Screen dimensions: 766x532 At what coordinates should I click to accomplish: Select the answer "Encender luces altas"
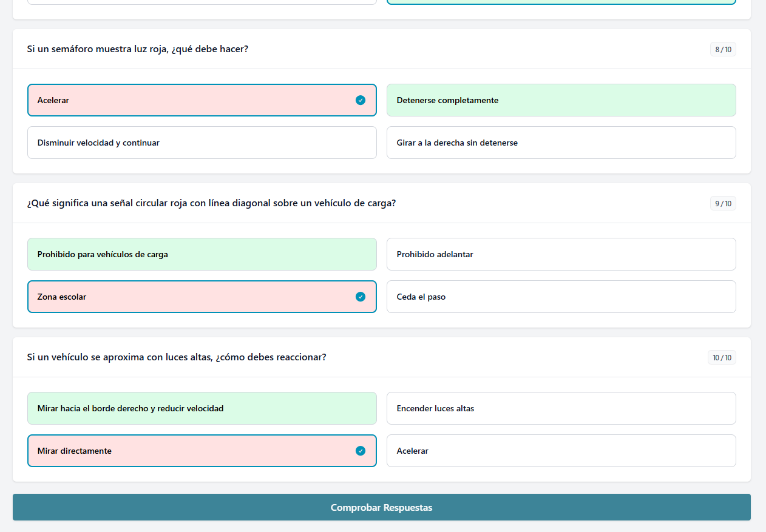[561, 408]
